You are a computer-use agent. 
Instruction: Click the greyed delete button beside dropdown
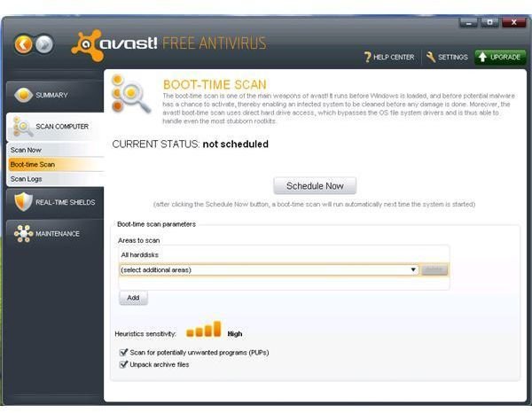(x=434, y=270)
